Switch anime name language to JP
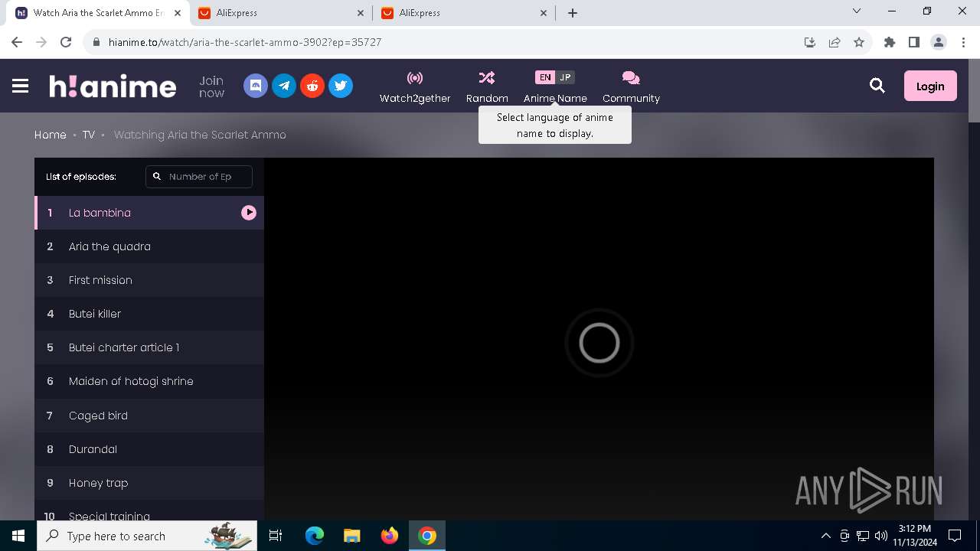980x551 pixels. 565,77
